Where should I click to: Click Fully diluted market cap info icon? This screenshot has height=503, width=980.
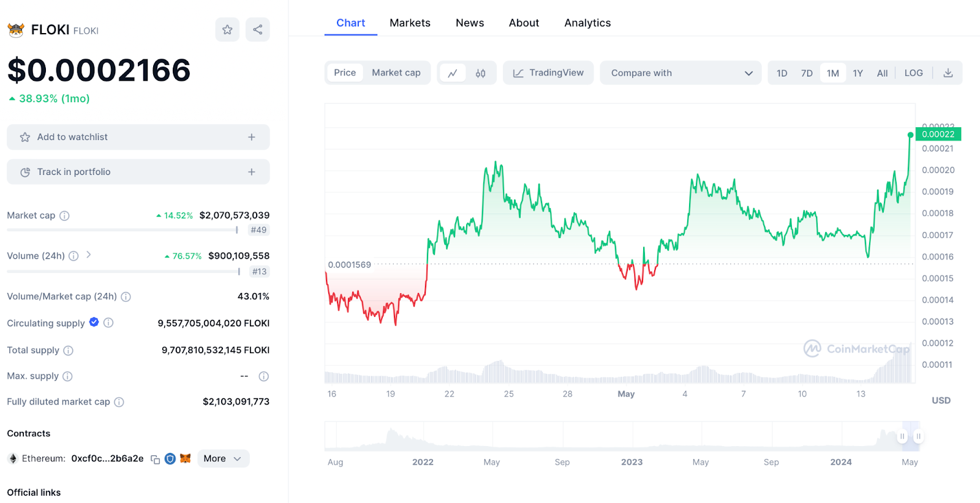click(x=119, y=402)
